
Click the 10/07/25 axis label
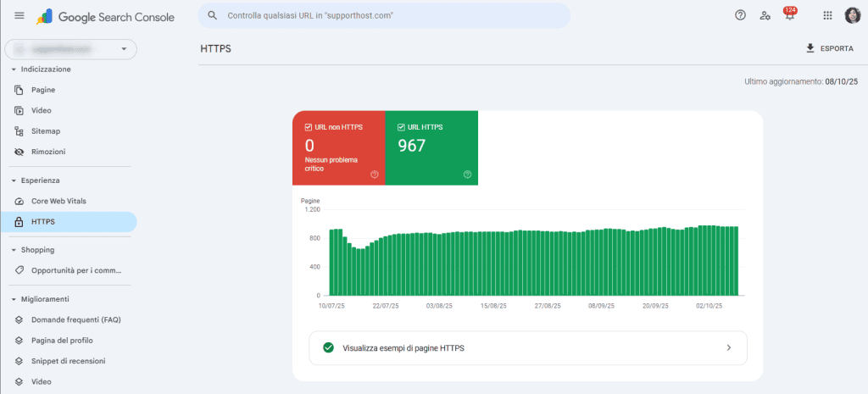pos(331,306)
